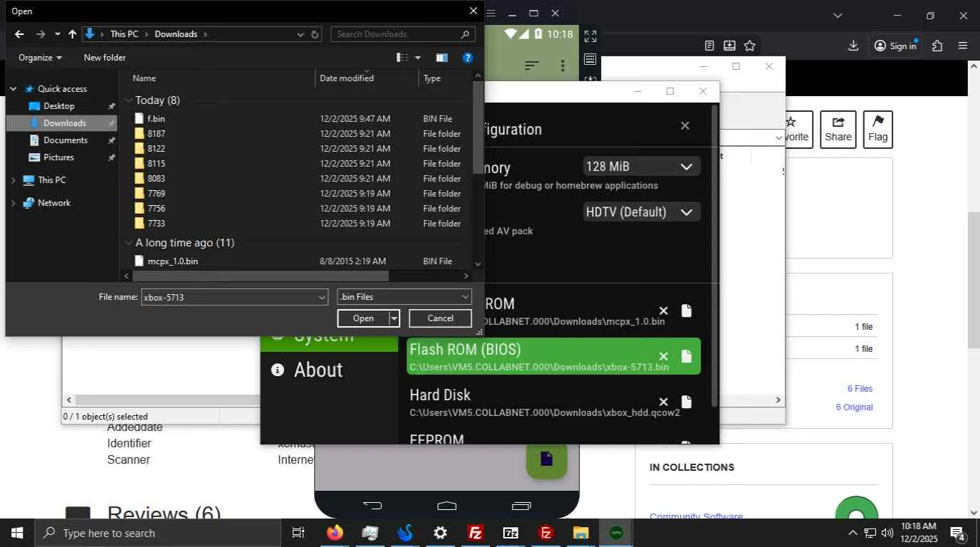This screenshot has height=547, width=980.
Task: Open Firefox extensions menu
Action: tap(937, 46)
